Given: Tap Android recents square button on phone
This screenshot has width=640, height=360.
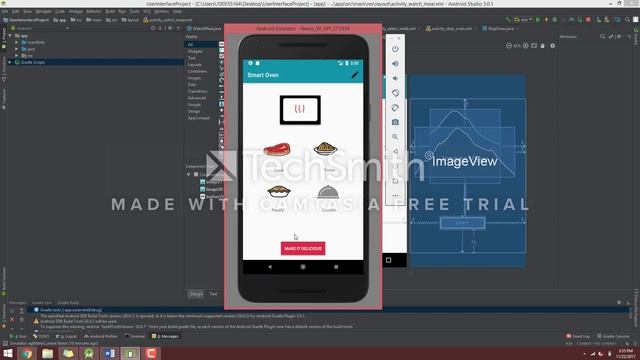Looking at the screenshot, I should coord(336,267).
